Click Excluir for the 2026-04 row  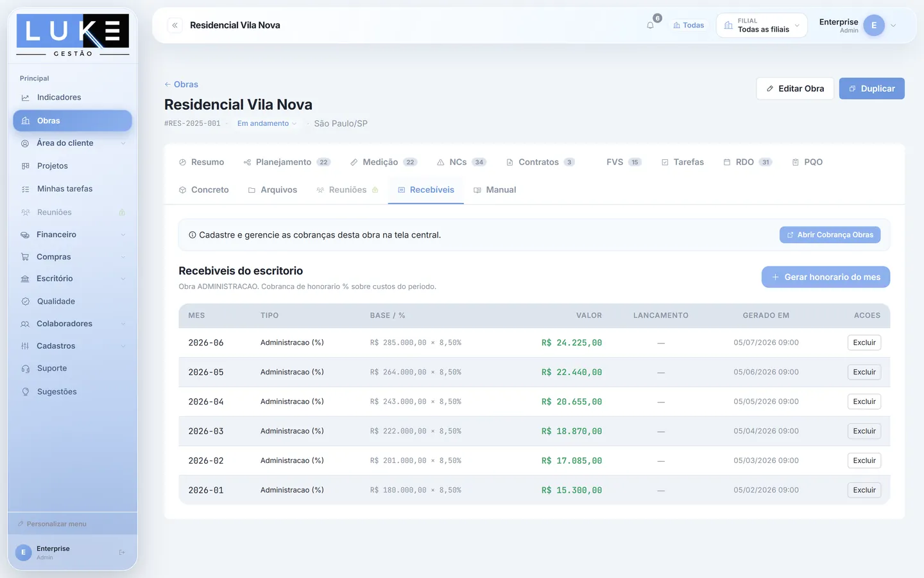click(x=864, y=401)
